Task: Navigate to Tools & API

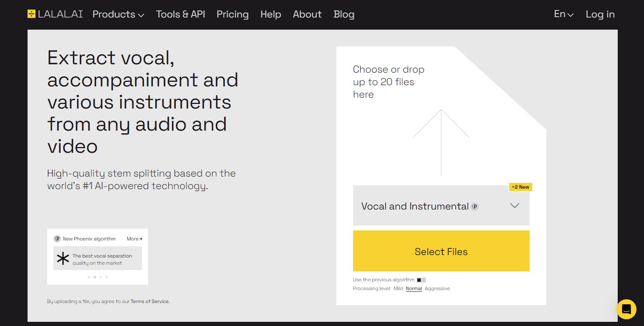Action: (x=180, y=14)
